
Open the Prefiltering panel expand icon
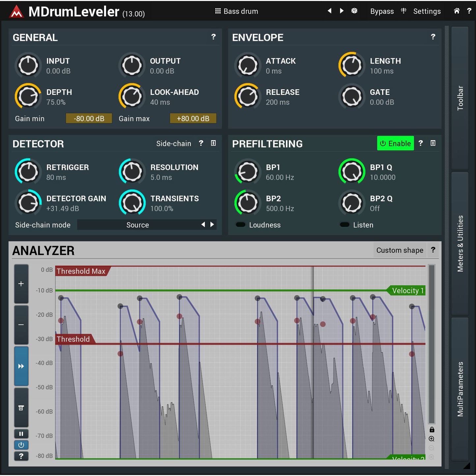point(433,143)
